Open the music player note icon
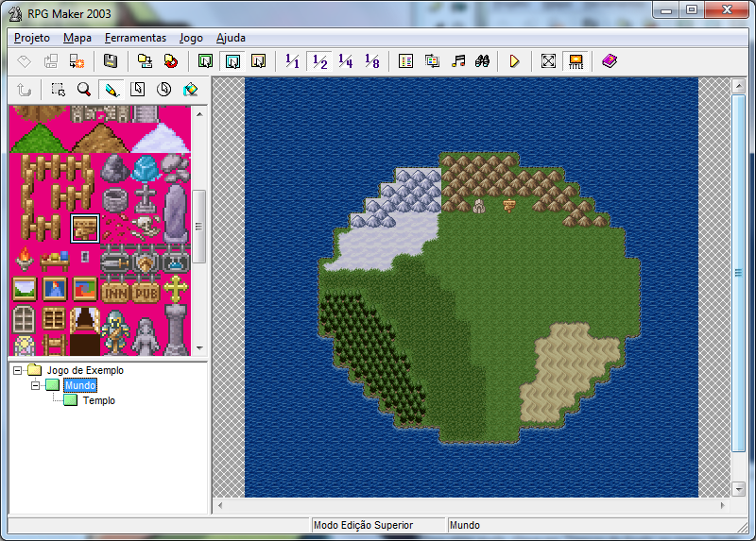The height and width of the screenshot is (541, 756). pos(458,61)
